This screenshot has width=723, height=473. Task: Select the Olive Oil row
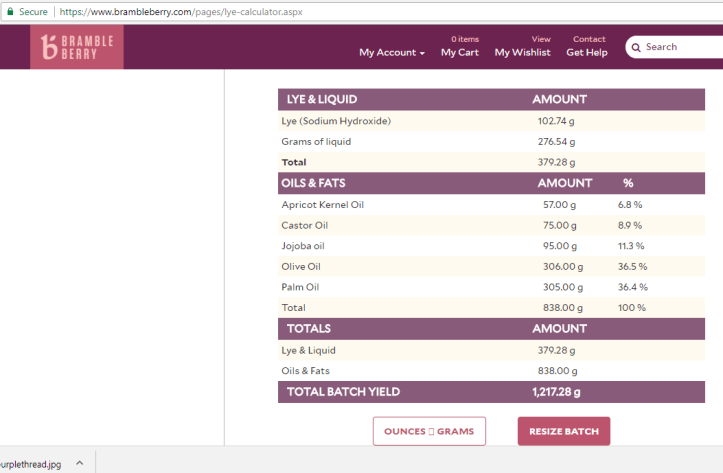[302, 267]
